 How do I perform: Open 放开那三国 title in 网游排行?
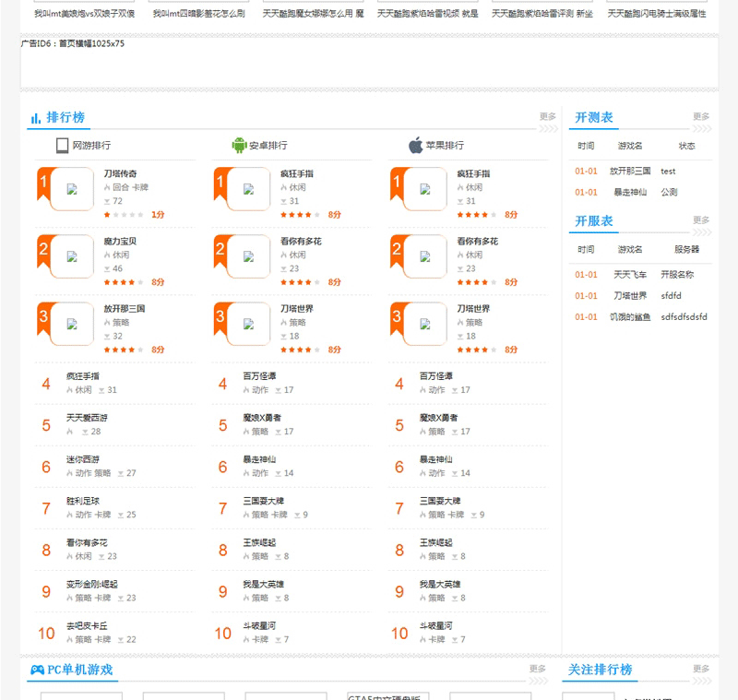pos(125,309)
